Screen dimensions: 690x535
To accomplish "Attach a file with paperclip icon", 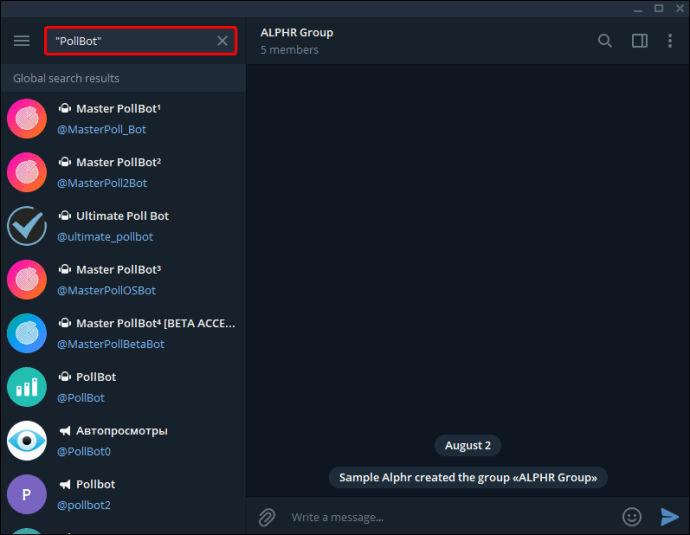I will click(267, 517).
